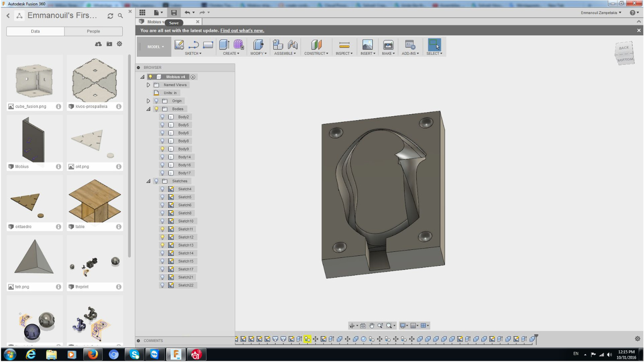Click the refresh icon in data panel
The width and height of the screenshot is (644, 362).
coord(110,16)
